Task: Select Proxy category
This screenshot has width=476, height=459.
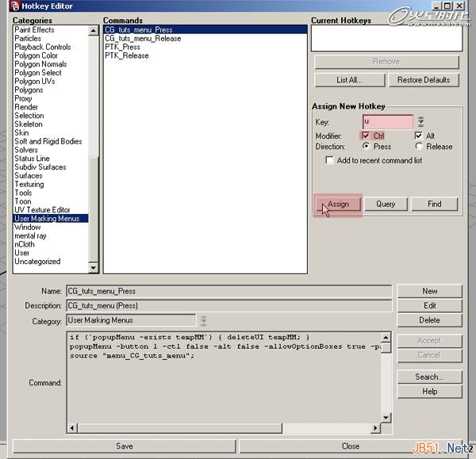Action: (51, 98)
